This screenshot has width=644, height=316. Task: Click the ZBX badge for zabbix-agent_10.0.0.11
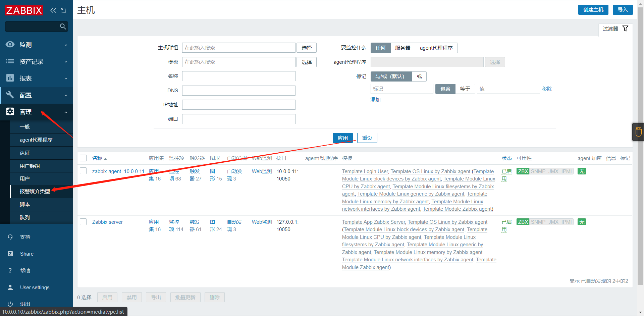(523, 171)
